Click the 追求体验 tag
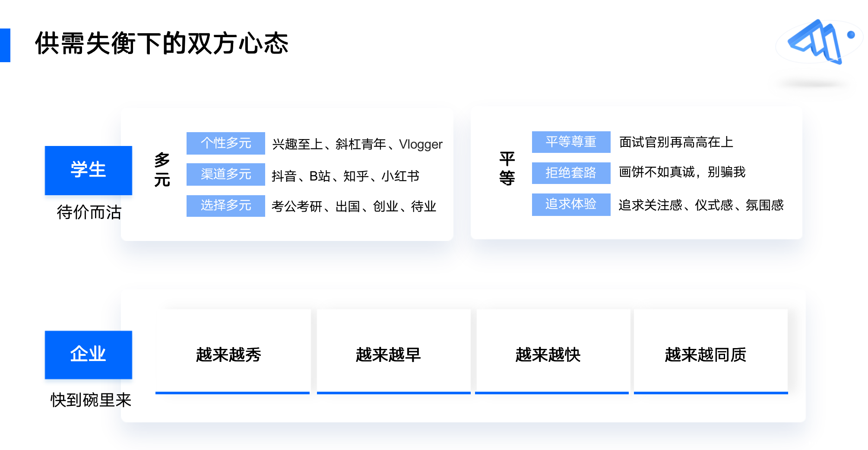Viewport: 868px width, 450px height. [x=571, y=204]
